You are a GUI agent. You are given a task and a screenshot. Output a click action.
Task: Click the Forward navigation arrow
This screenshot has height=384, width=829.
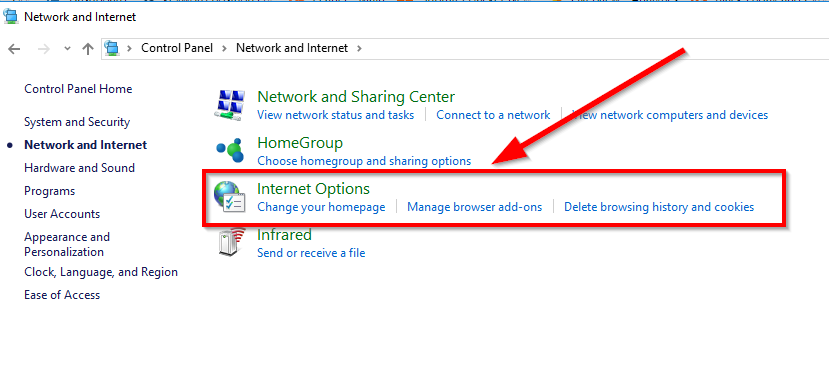(44, 49)
